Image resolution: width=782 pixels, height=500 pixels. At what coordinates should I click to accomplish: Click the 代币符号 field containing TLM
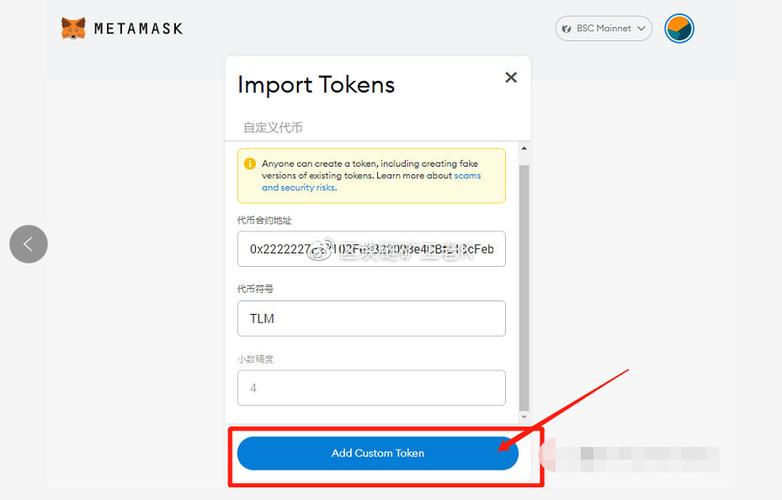371,318
